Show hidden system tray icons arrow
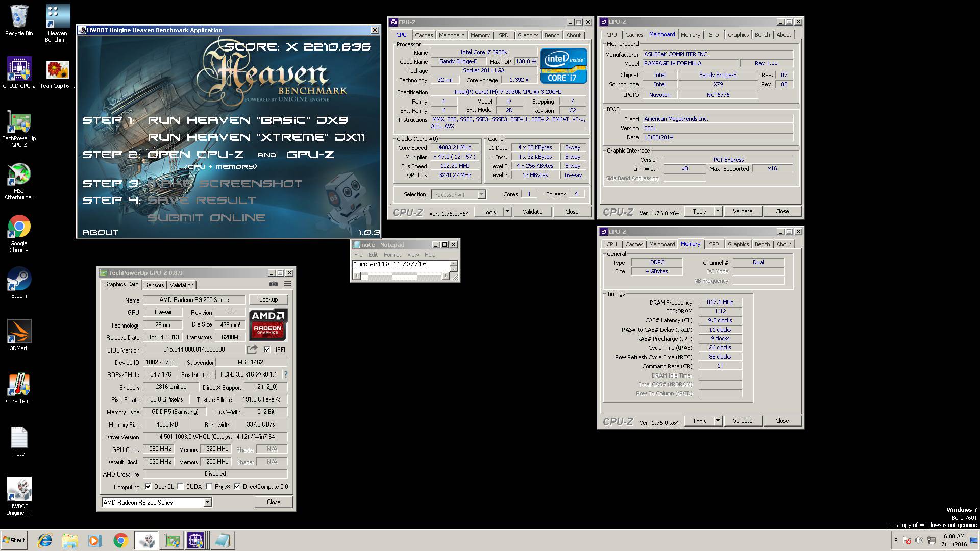 [896, 540]
